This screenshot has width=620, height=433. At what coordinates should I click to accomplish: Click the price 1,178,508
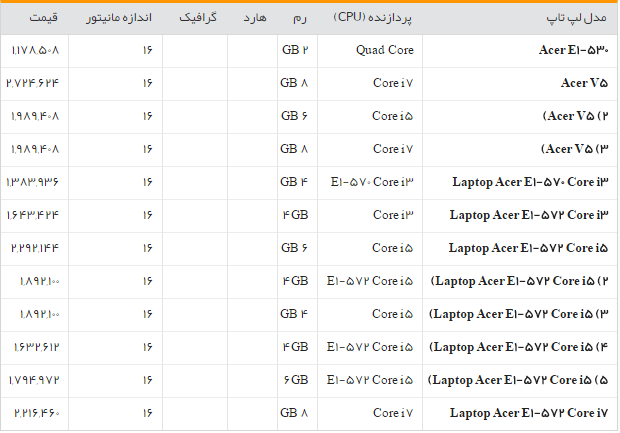point(35,50)
